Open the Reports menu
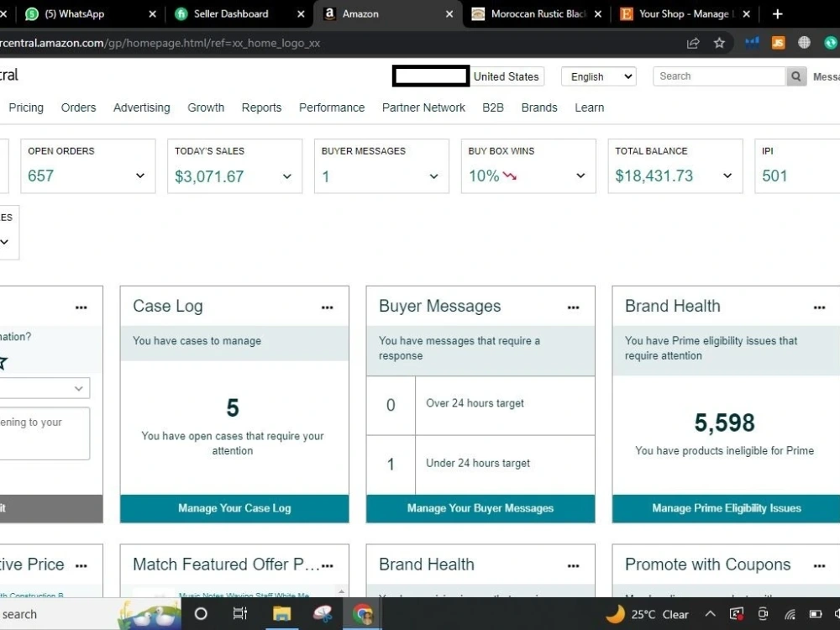840x630 pixels. click(x=261, y=108)
